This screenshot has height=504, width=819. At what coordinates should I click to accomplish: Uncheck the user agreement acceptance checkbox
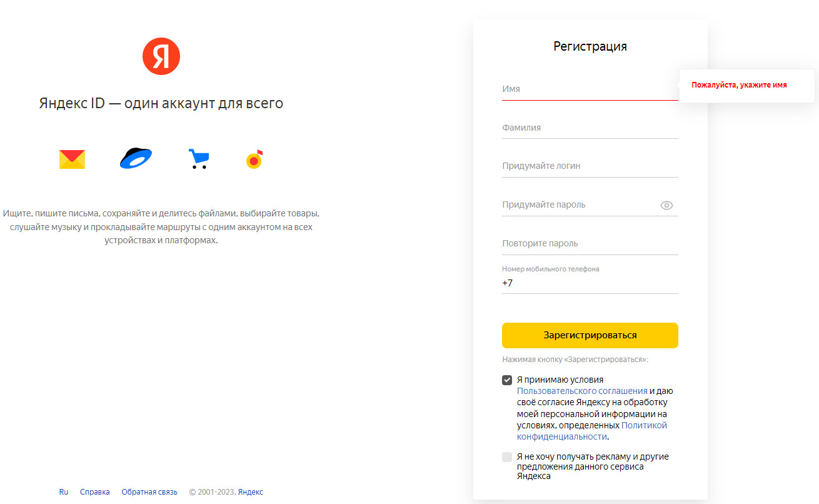(507, 380)
